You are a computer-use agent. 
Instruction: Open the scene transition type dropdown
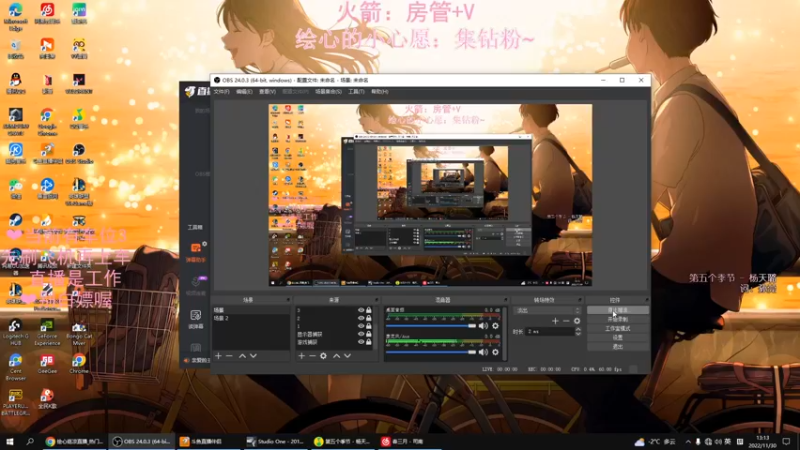pos(547,310)
